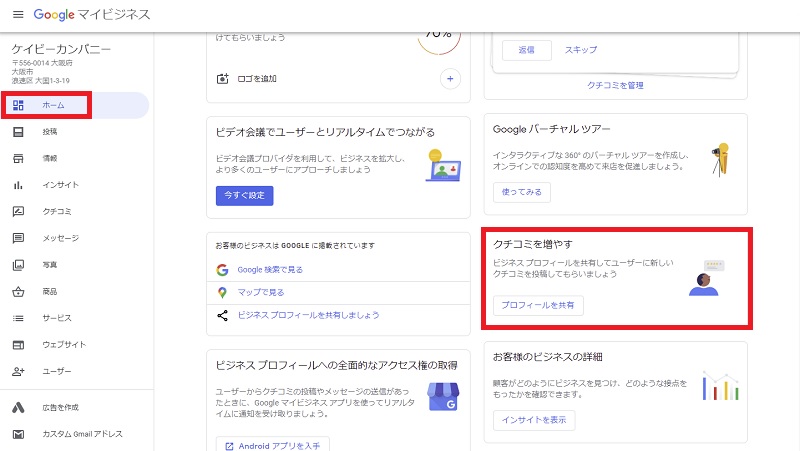
Task: Click the ケイビーカンパニー business name
Action: 61,49
